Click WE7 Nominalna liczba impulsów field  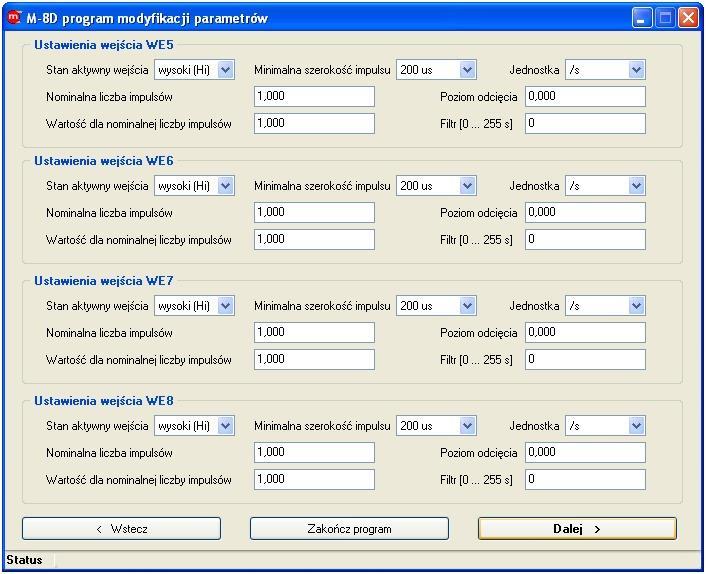pos(314,333)
